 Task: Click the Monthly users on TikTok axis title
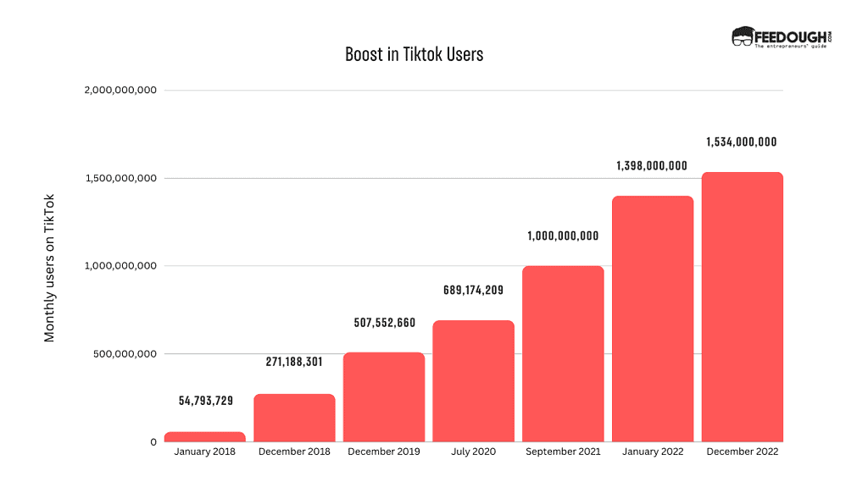click(49, 268)
